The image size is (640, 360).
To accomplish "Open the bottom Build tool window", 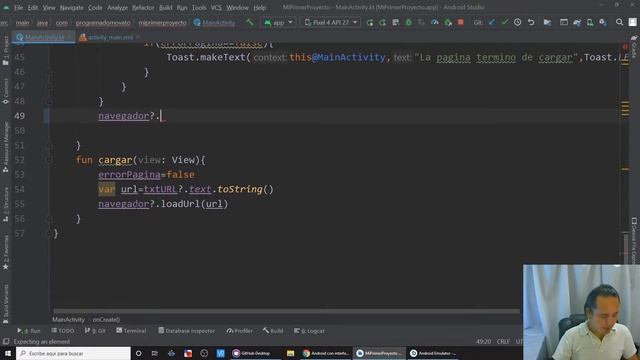I will click(x=273, y=331).
